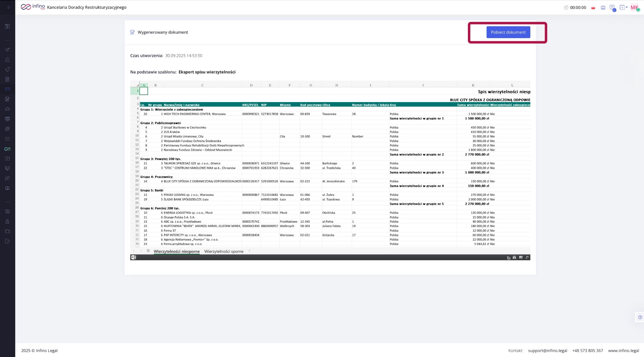The height and width of the screenshot is (357, 644).
Task: Open the quick-add dropdown arrow in header
Action: [627, 7]
